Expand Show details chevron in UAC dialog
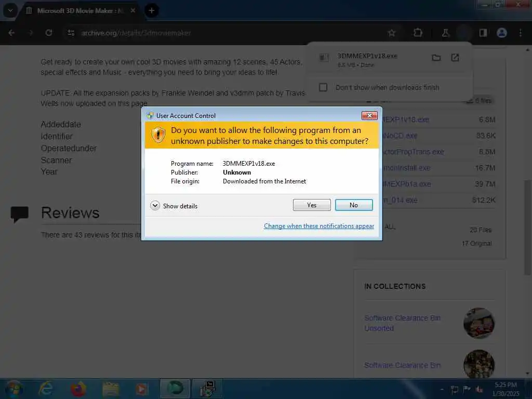 click(x=155, y=206)
